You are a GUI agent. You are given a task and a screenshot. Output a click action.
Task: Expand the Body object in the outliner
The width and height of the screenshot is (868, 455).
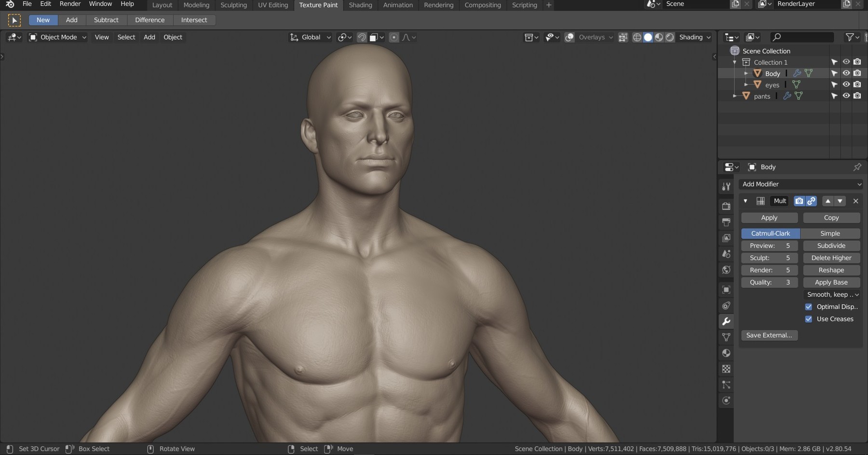click(x=746, y=73)
